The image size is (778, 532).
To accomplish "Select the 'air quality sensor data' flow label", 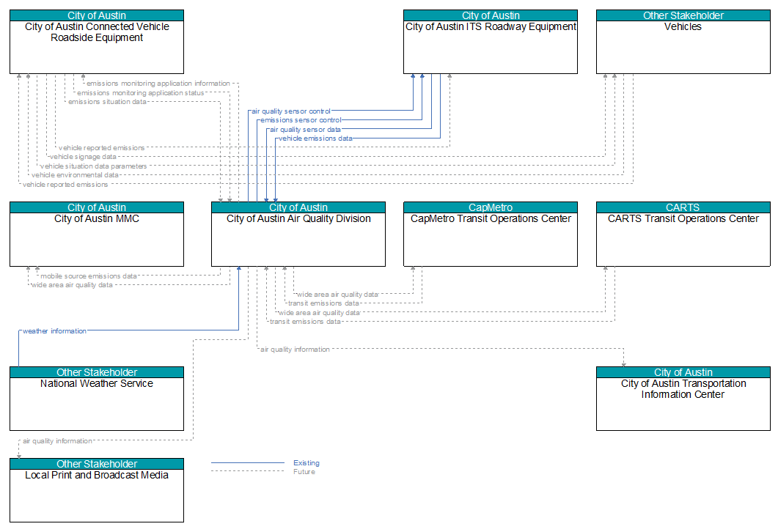I will click(305, 130).
